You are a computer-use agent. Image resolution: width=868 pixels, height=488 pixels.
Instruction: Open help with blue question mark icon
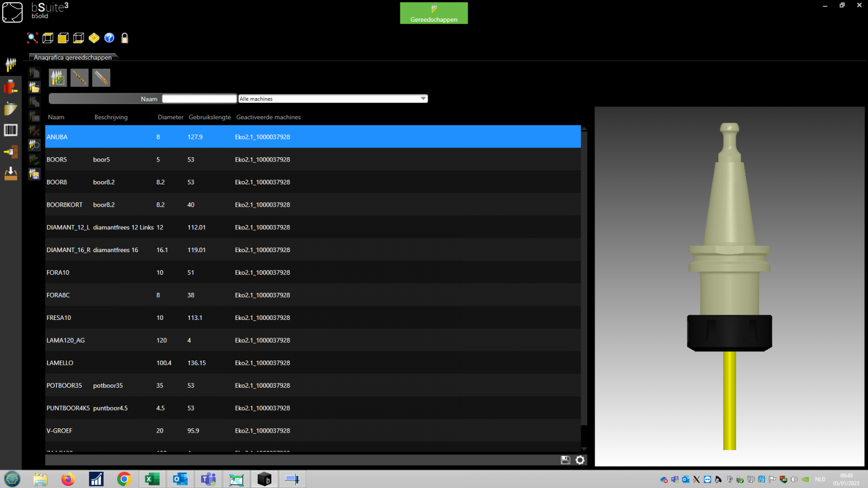tap(110, 38)
